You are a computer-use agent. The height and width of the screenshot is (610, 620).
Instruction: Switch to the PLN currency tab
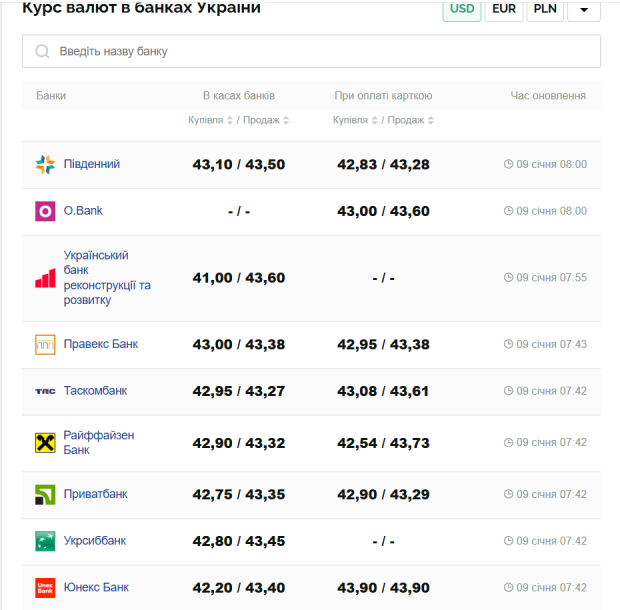point(545,10)
